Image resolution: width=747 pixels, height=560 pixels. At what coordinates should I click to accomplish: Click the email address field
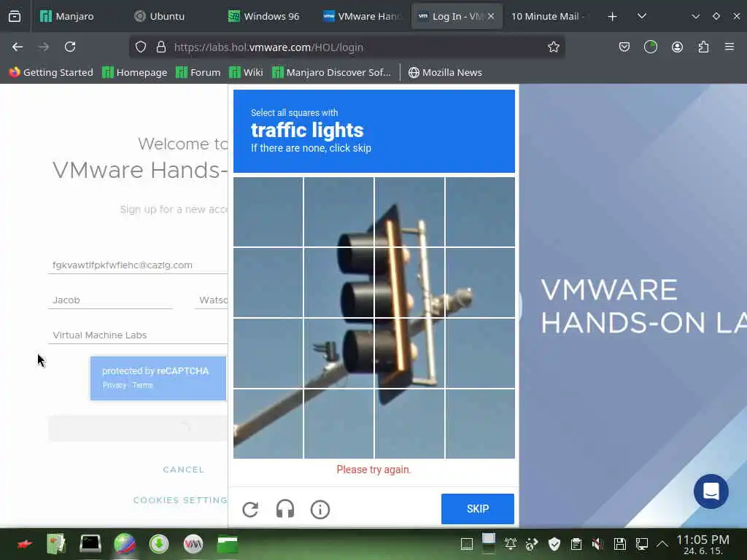138,265
